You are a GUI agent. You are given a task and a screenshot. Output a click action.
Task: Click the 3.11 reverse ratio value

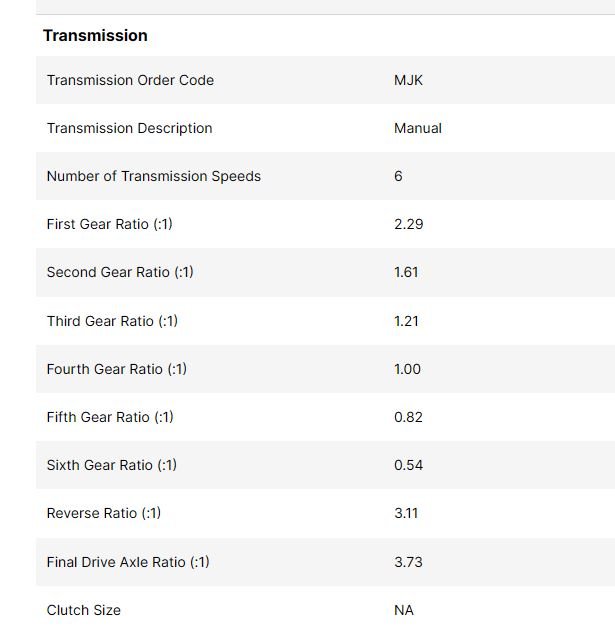pos(406,513)
